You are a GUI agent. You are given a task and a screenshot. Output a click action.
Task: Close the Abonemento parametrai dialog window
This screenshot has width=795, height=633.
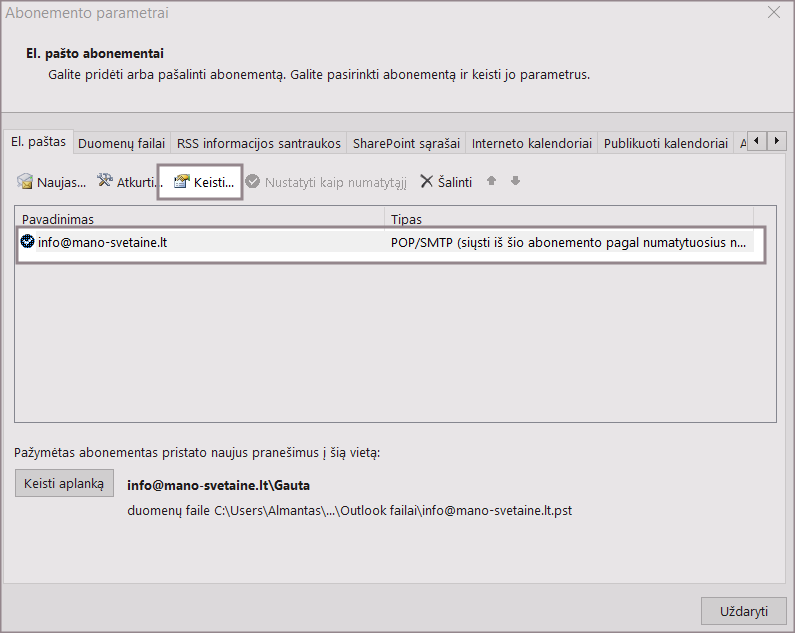point(773,13)
